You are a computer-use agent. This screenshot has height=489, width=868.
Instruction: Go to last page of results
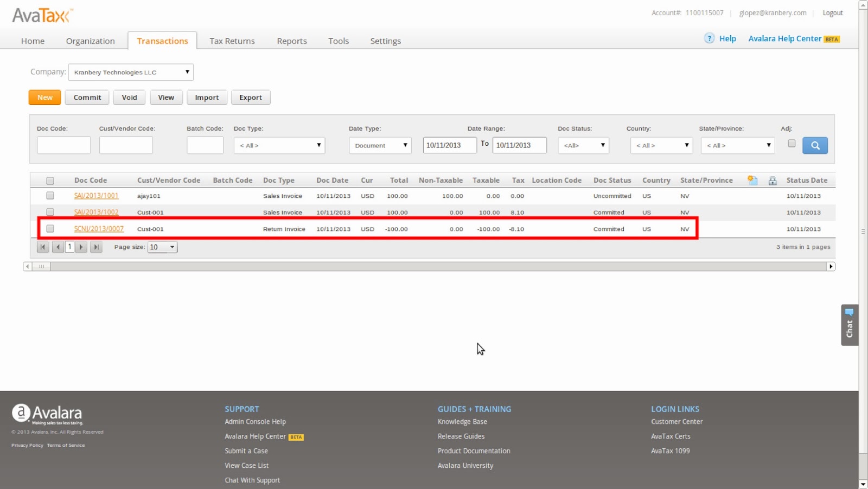click(x=96, y=247)
